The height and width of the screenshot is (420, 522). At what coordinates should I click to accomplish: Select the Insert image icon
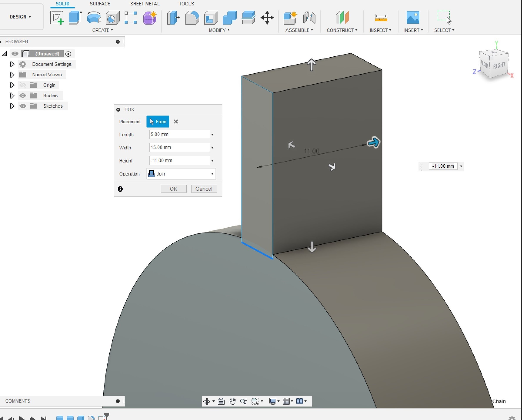pos(413,17)
